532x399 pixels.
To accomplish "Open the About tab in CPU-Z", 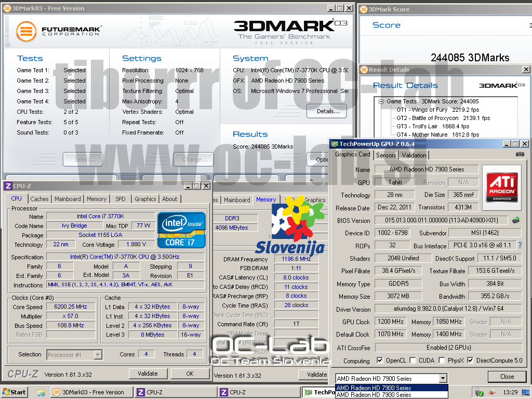I will coord(170,199).
